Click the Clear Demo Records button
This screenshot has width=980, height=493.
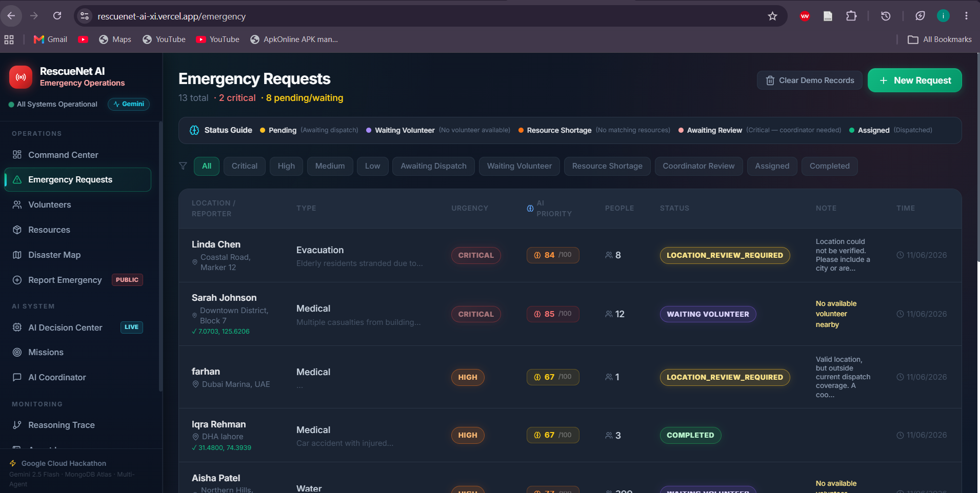coord(810,80)
